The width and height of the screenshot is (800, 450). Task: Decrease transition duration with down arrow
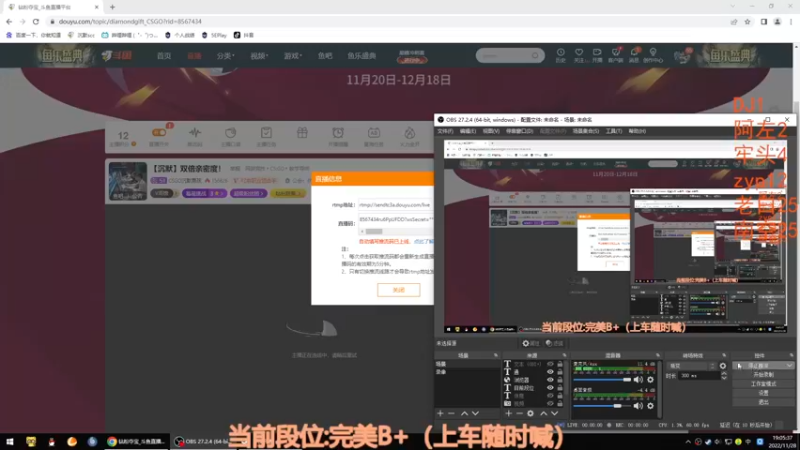[x=724, y=378]
